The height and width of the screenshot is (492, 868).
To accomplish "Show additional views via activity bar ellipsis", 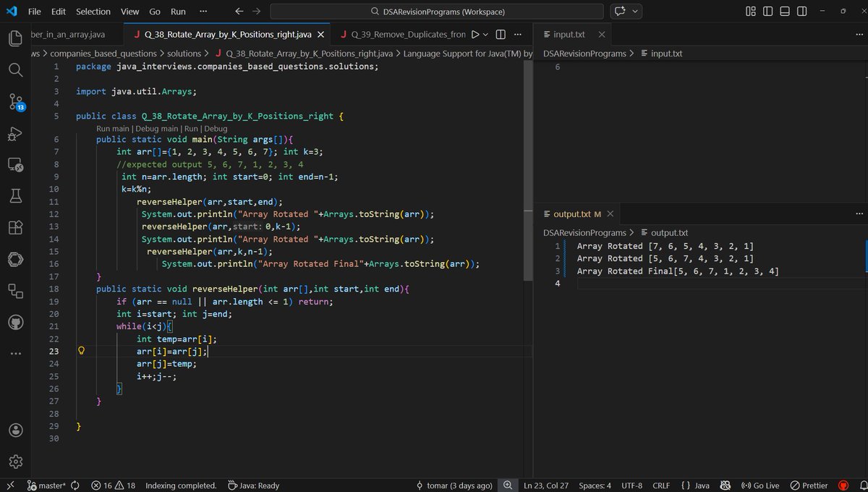I will 16,354.
